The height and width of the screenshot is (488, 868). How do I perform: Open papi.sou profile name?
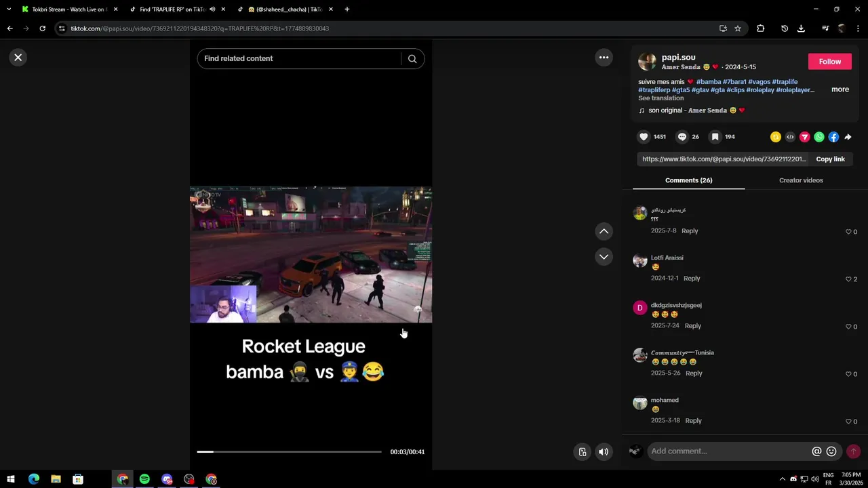coord(678,58)
